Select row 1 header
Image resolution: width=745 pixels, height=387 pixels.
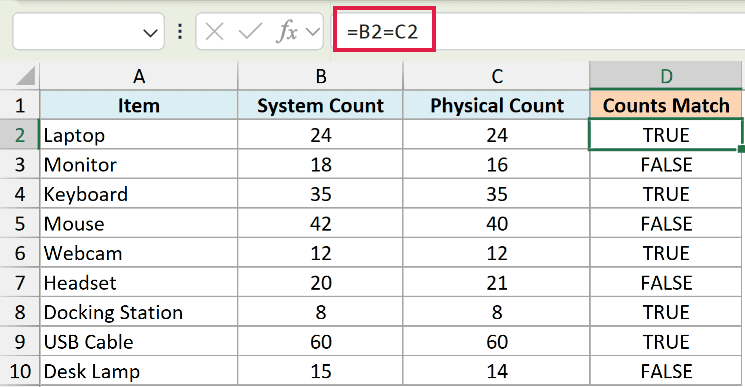19,105
